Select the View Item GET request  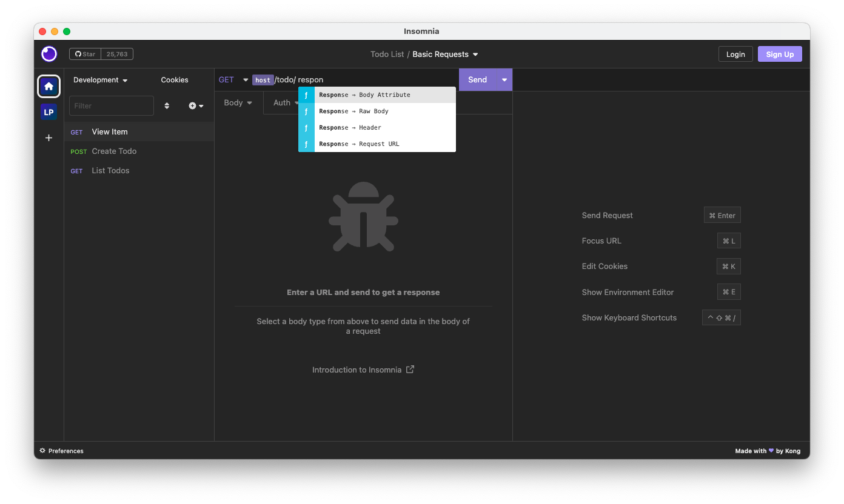109,131
